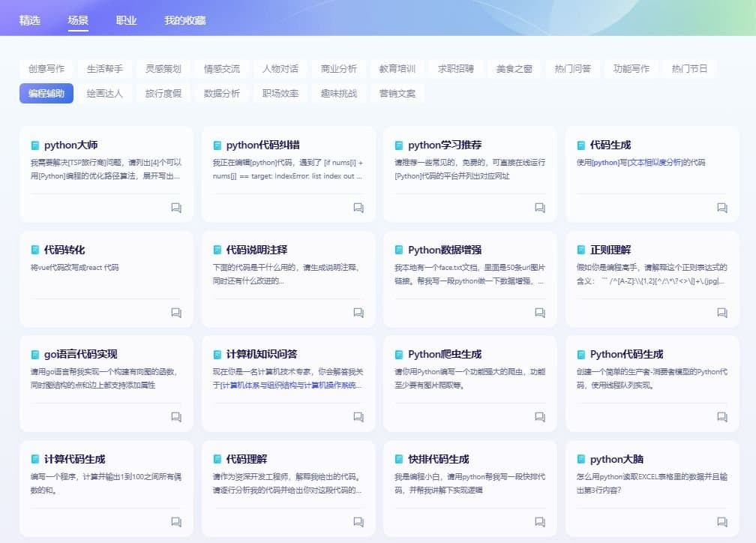Start chat via the 代码生成 card icon

pyautogui.click(x=722, y=207)
